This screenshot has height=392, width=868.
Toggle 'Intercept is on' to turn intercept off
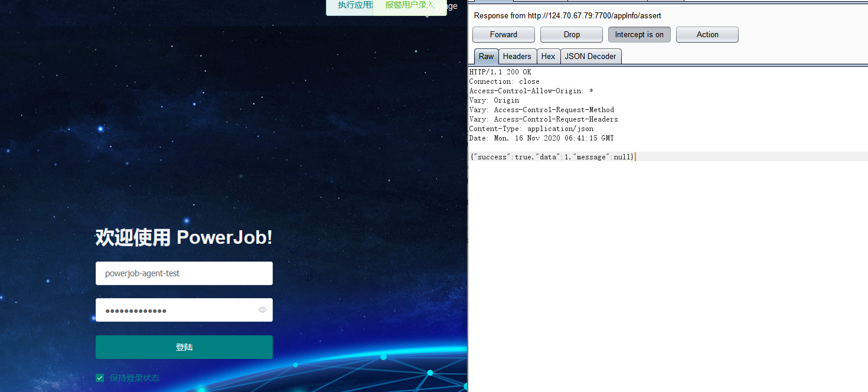[x=639, y=34]
